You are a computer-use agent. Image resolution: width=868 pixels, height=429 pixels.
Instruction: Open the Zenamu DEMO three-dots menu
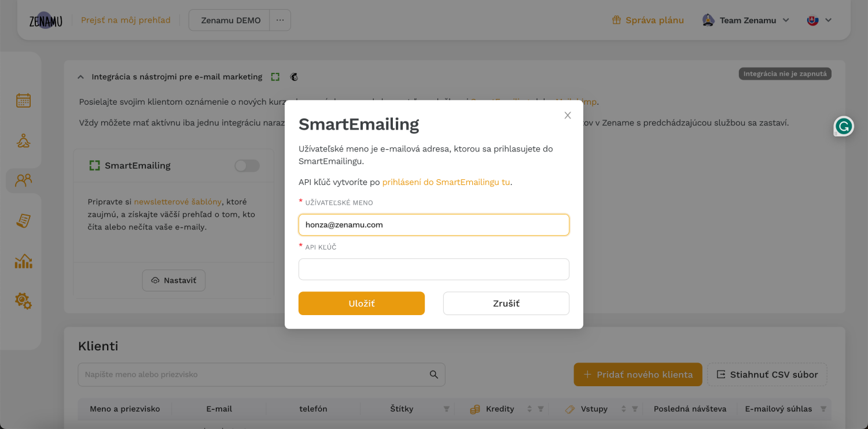[x=280, y=20]
